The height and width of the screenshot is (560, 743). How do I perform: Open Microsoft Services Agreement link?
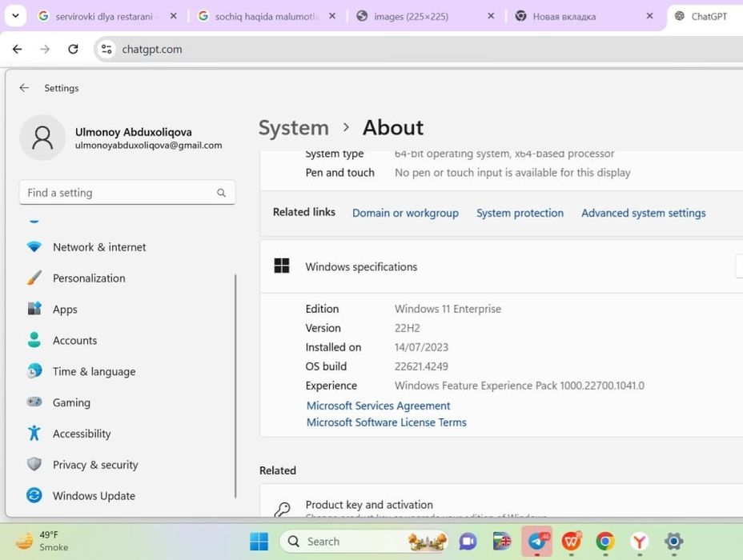point(378,406)
